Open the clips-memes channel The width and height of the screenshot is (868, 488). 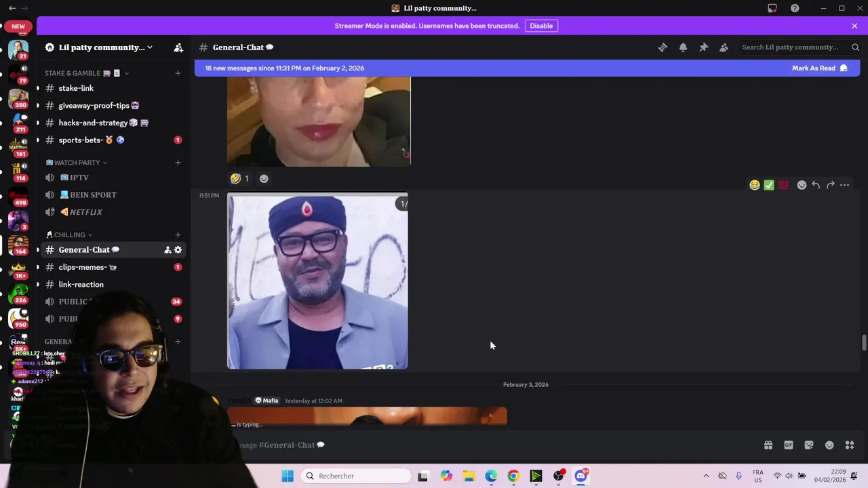pyautogui.click(x=113, y=267)
